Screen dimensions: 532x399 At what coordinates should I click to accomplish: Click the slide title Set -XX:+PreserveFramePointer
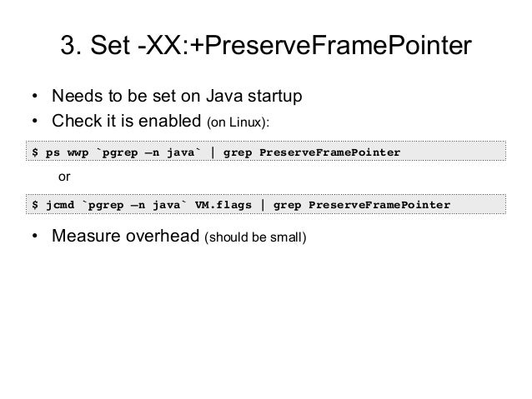pos(266,45)
